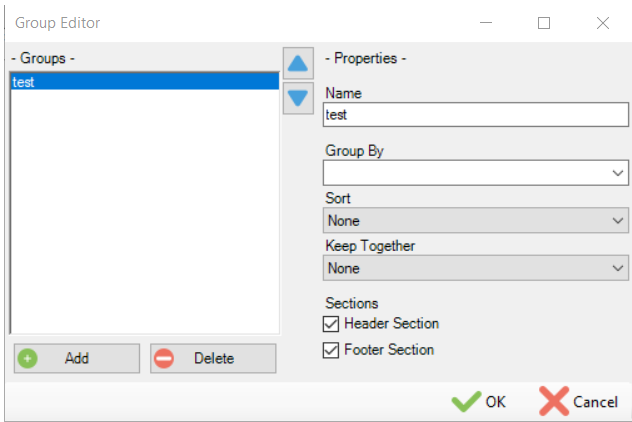
Task: Click the green plus Add icon
Action: pyautogui.click(x=28, y=358)
